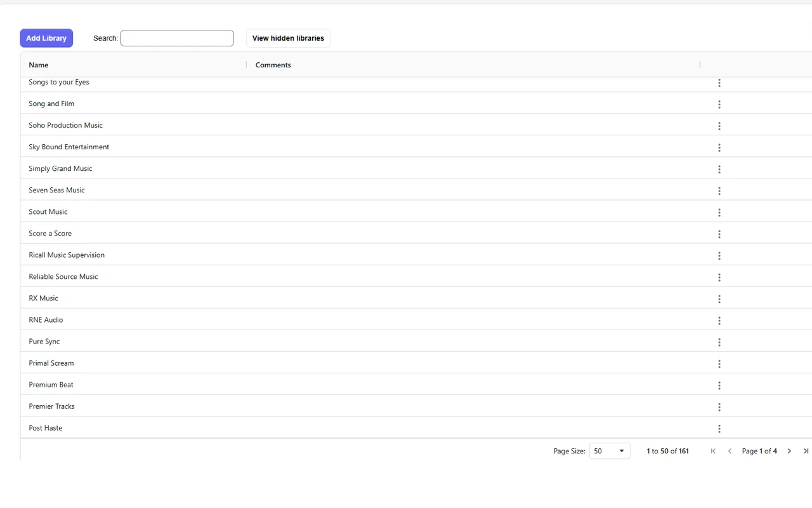This screenshot has width=812, height=508.
Task: Open the three-dot menu for Score a Score
Action: (x=719, y=234)
